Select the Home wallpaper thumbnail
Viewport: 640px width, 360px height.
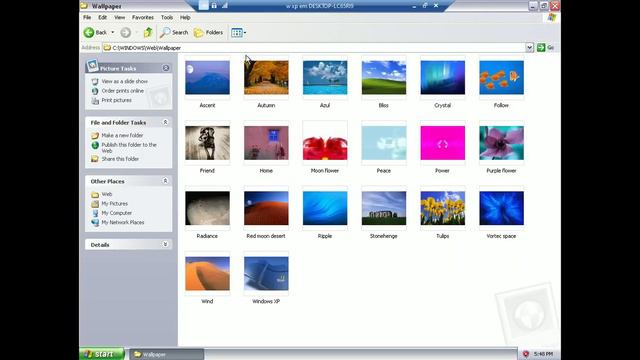(266, 143)
